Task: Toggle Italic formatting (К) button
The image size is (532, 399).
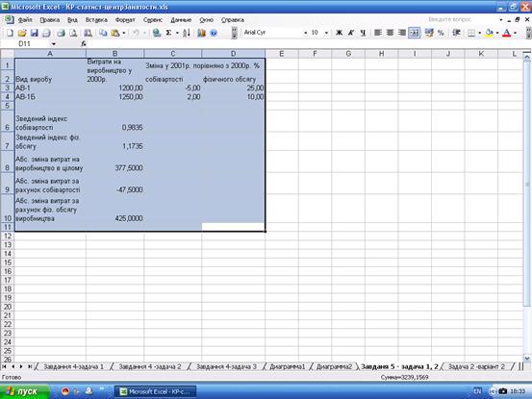Action: 351,33
